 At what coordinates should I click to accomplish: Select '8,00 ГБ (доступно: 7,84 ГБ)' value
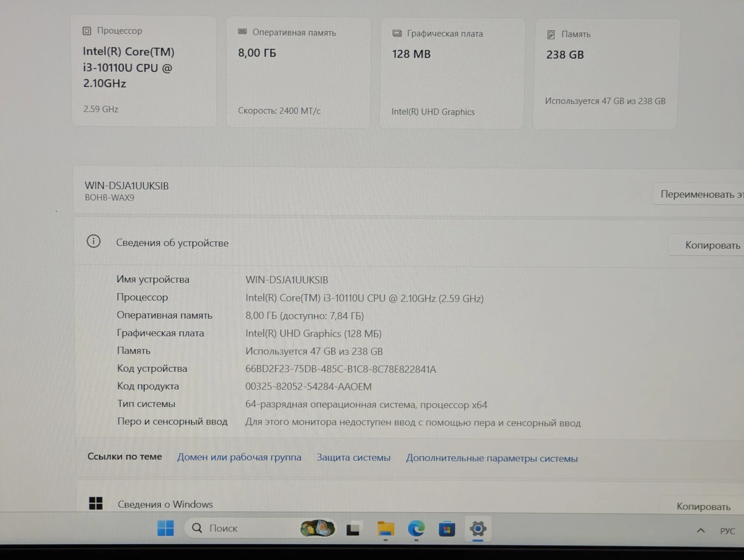(x=304, y=316)
